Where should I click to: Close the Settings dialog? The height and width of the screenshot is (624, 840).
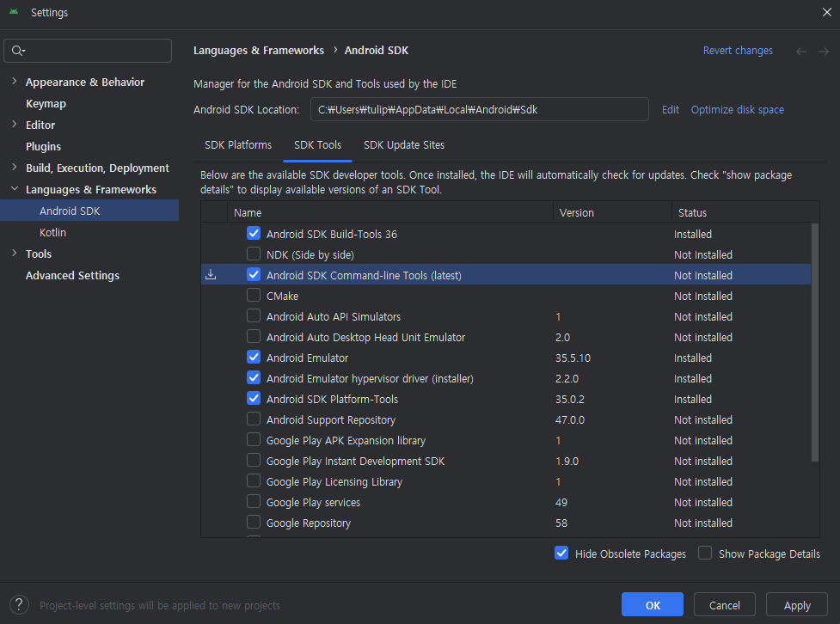pos(826,12)
